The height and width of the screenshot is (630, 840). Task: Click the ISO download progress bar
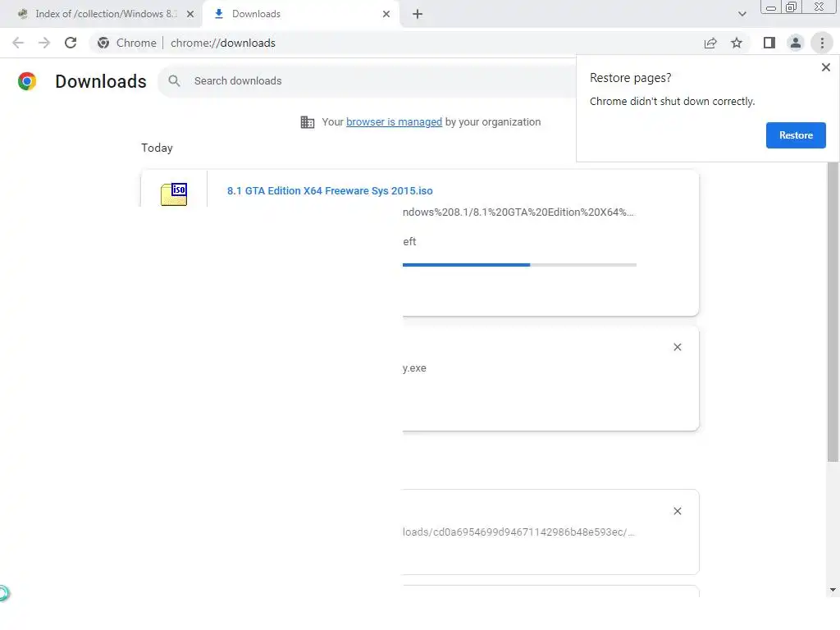coord(519,265)
